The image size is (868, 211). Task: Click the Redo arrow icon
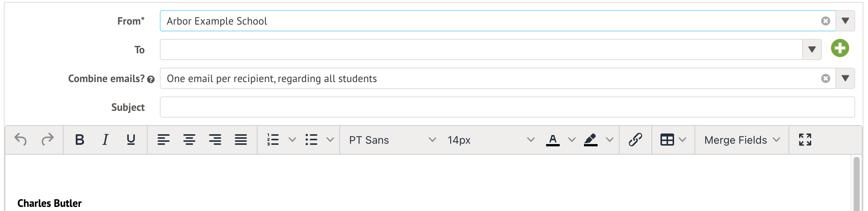tap(47, 140)
